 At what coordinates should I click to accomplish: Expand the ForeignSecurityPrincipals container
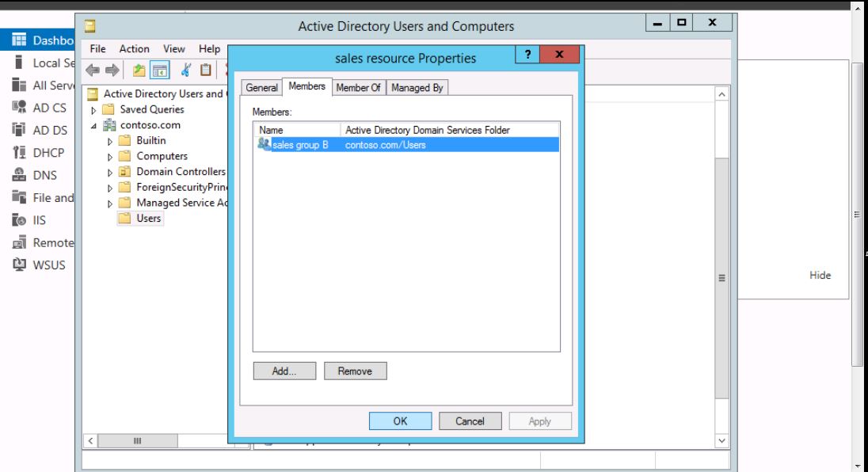click(x=109, y=188)
